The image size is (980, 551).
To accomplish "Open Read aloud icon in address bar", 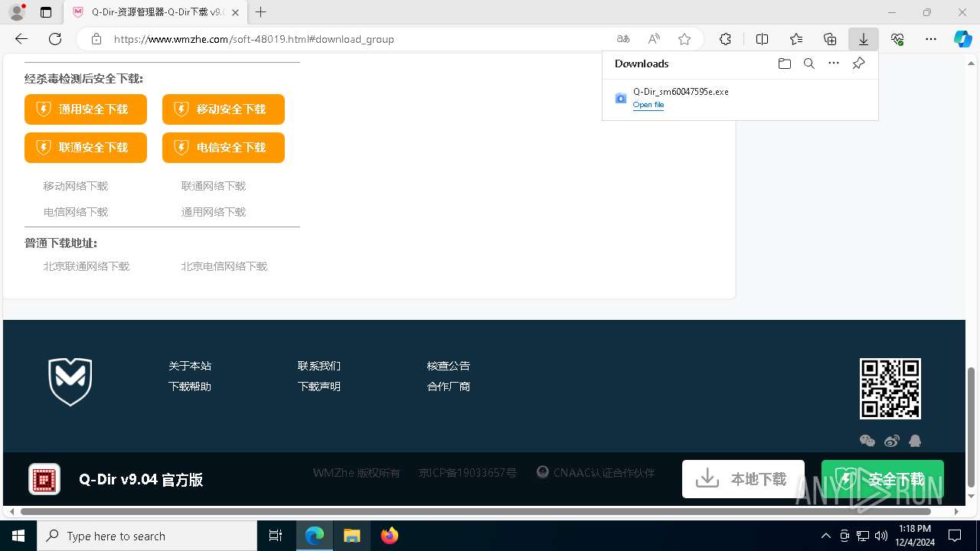I will (x=654, y=39).
